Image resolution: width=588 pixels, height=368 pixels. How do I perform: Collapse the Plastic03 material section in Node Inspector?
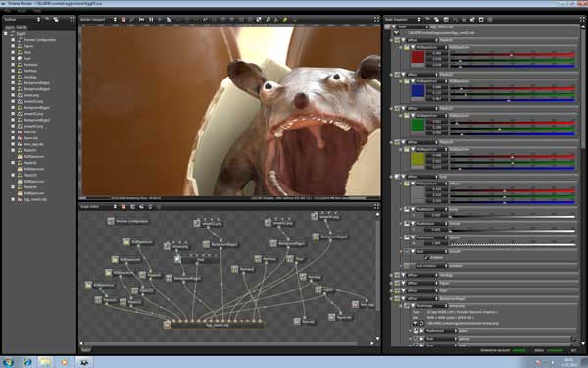tap(403, 109)
